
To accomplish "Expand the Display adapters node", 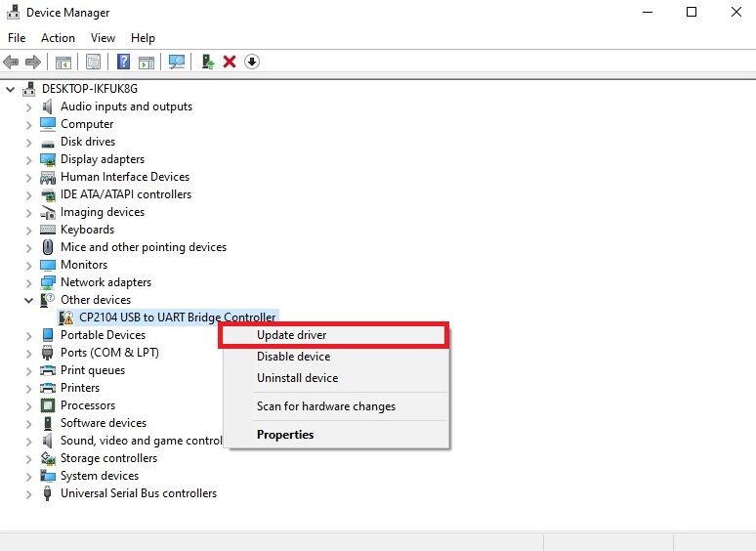I will [x=29, y=159].
